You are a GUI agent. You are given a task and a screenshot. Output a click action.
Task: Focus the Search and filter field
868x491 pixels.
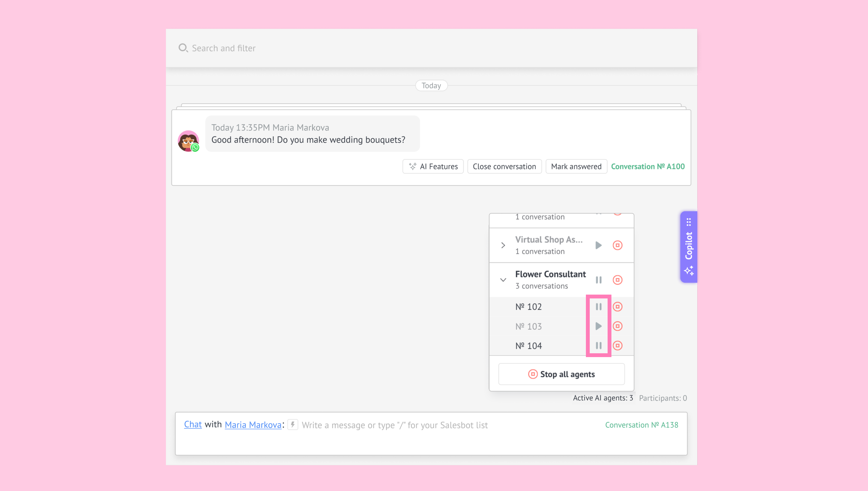click(431, 48)
